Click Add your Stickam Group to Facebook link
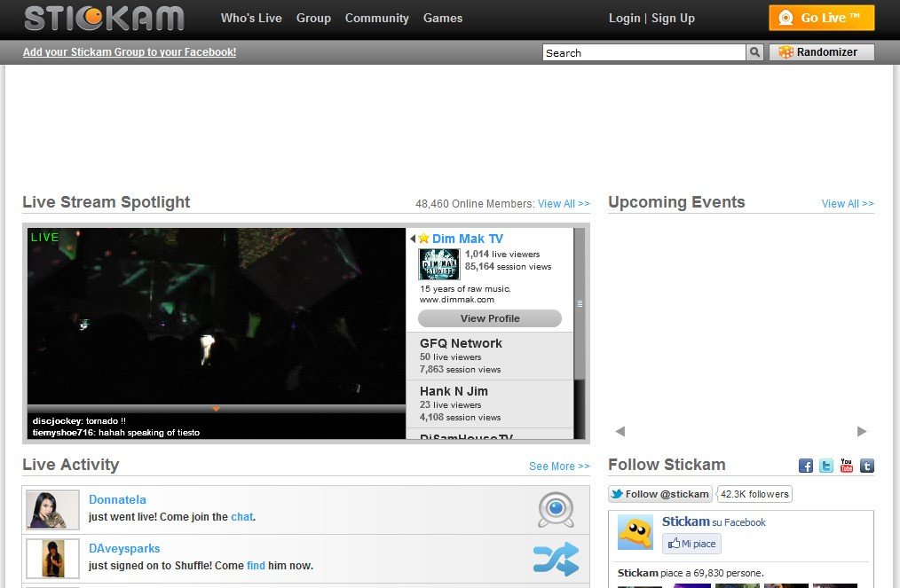The image size is (900, 588). click(x=130, y=52)
